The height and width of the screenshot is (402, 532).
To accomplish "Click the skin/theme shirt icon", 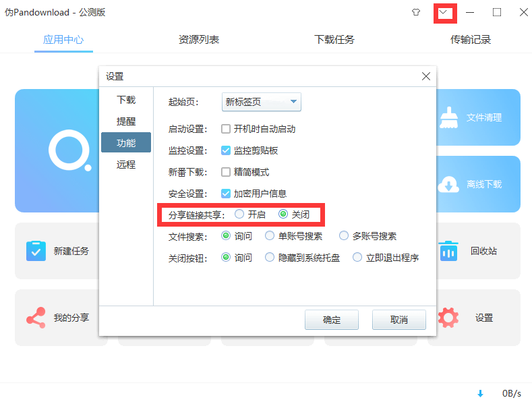I will (416, 13).
